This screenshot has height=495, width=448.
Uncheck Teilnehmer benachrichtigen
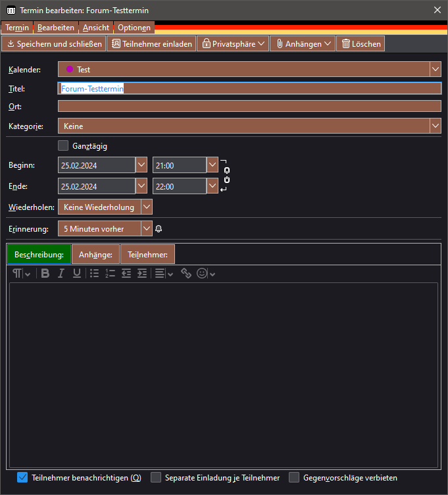pos(22,478)
